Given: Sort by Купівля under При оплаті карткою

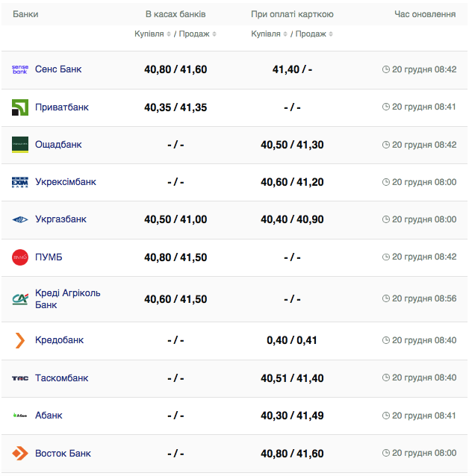Looking at the screenshot, I should click(270, 34).
